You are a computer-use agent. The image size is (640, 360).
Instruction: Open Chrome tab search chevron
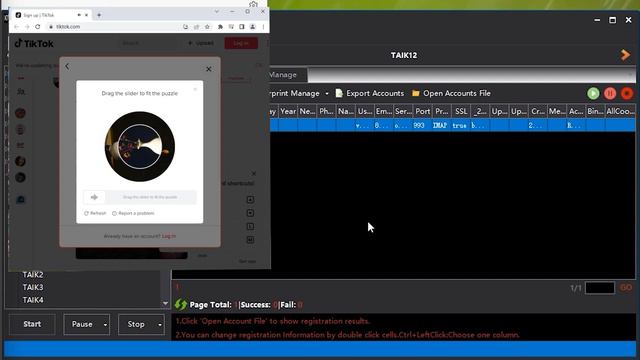(x=216, y=11)
